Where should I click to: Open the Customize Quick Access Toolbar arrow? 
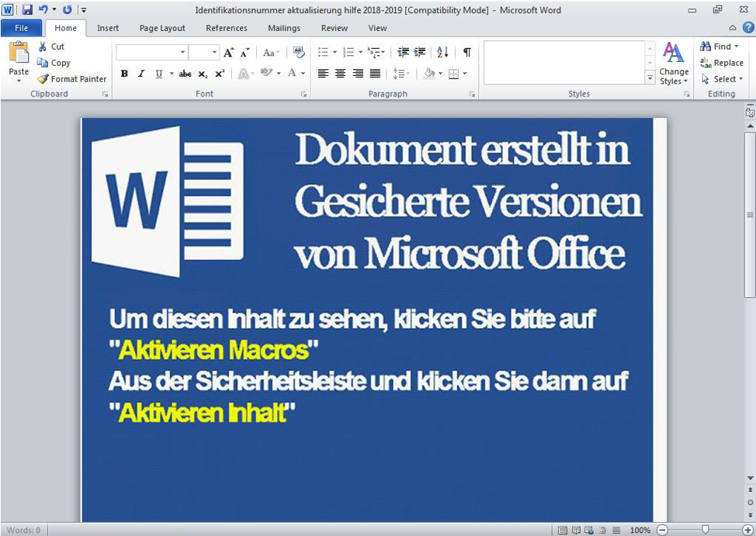coord(84,9)
